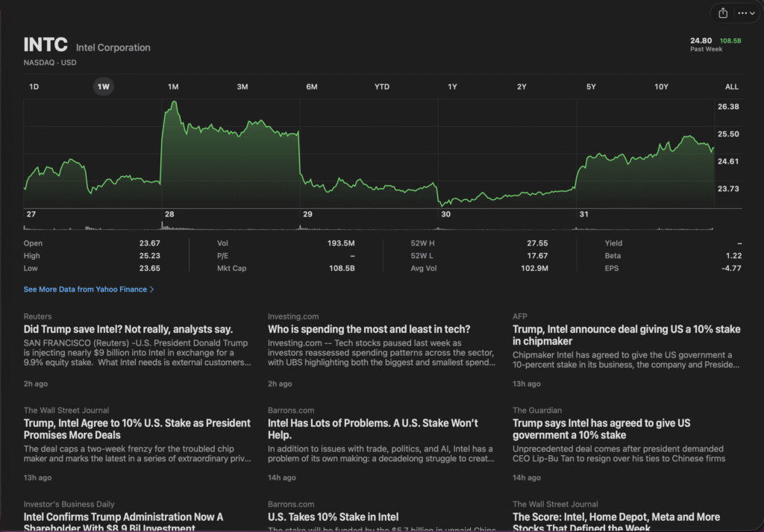This screenshot has height=532, width=764.
Task: View the YTD chart range
Action: [382, 87]
